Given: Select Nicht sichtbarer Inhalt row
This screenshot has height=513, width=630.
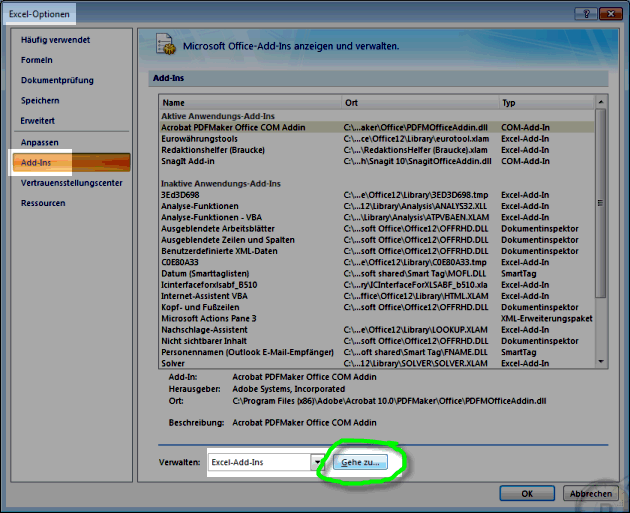Looking at the screenshot, I should [x=376, y=341].
